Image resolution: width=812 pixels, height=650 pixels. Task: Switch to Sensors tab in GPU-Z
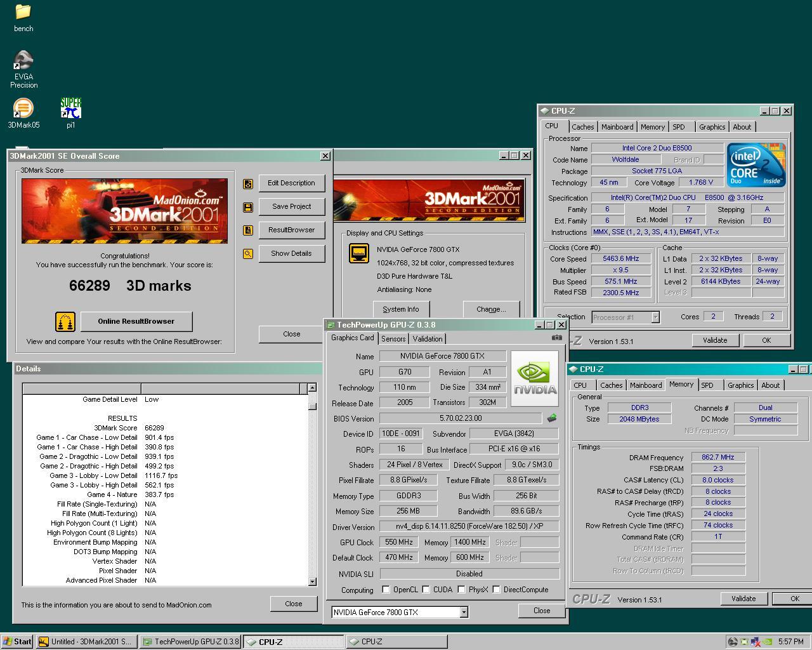click(x=393, y=339)
